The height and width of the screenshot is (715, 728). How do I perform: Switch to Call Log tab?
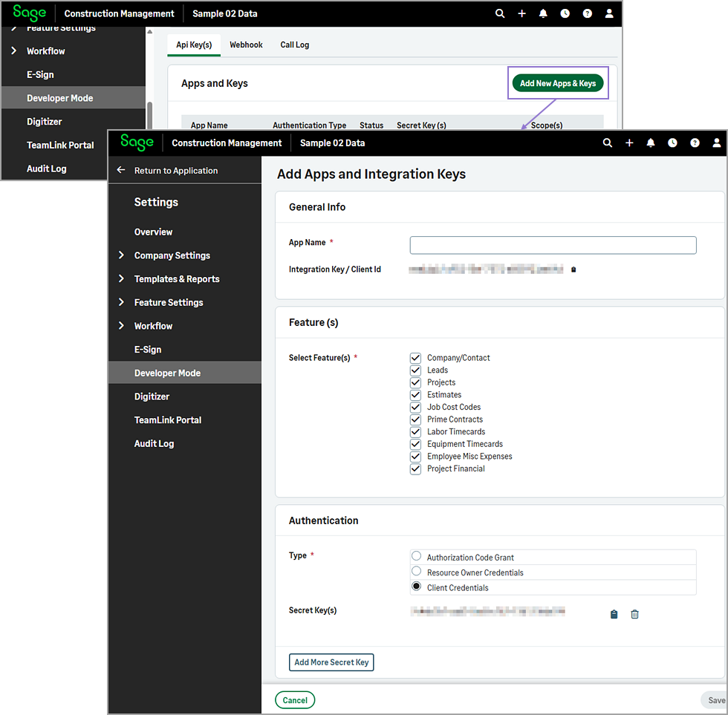click(x=294, y=45)
